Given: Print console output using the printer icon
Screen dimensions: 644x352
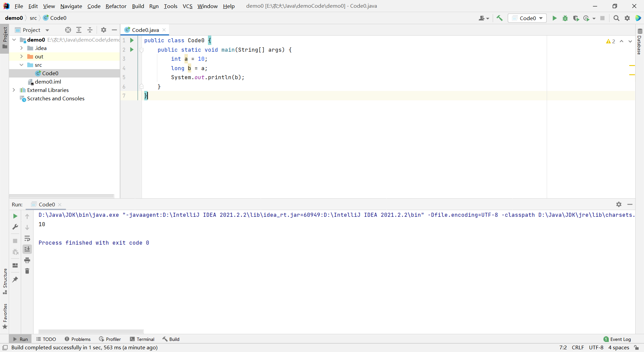Looking at the screenshot, I should 27,260.
